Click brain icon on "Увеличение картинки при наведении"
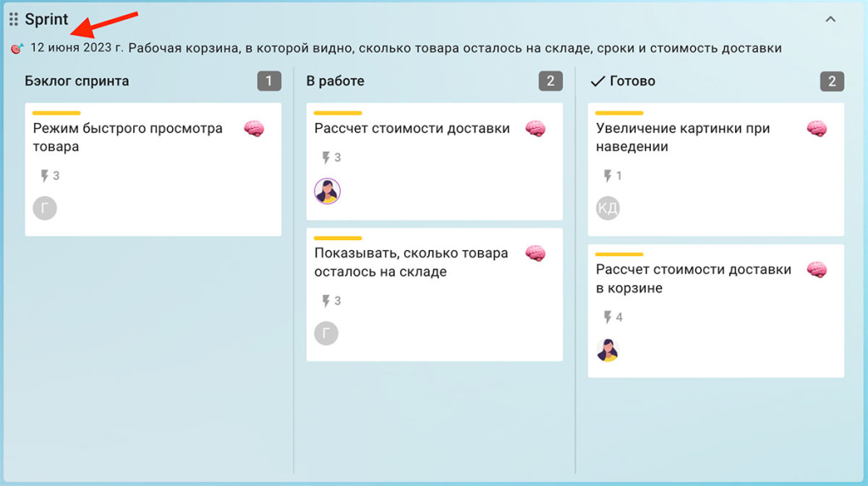 coord(816,129)
